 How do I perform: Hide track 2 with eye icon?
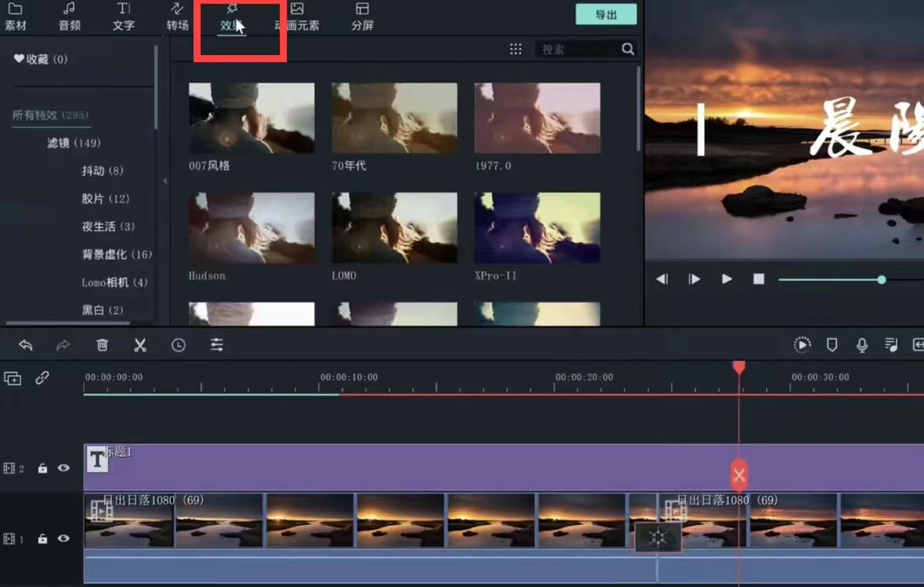coord(63,468)
